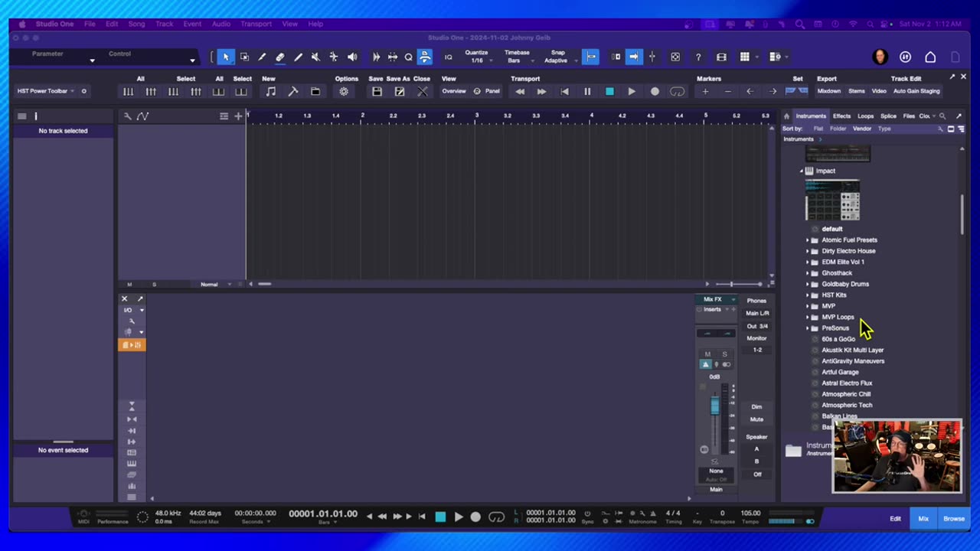This screenshot has width=980, height=551.
Task: Click the tempo value 105.00
Action: [x=750, y=514]
